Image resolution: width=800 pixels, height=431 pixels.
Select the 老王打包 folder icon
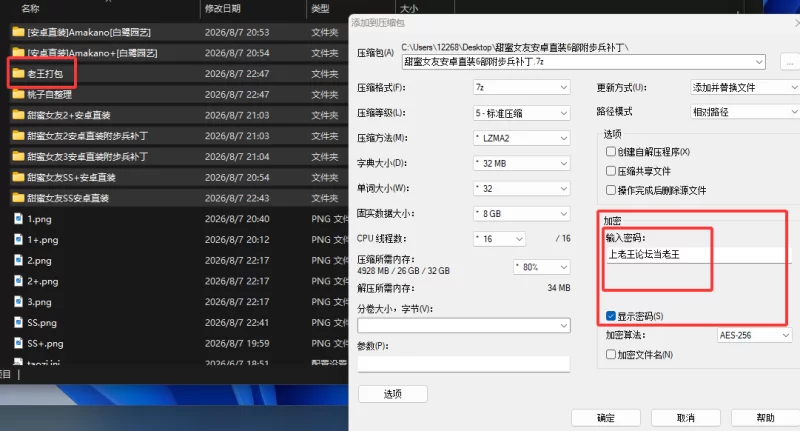click(18, 74)
